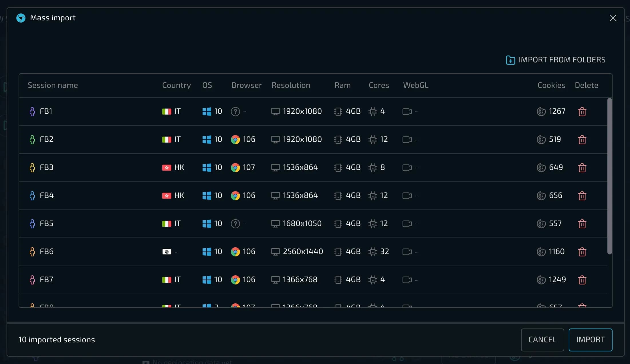Image resolution: width=630 pixels, height=364 pixels.
Task: Click FB1 purple profile avatar icon
Action: point(32,112)
